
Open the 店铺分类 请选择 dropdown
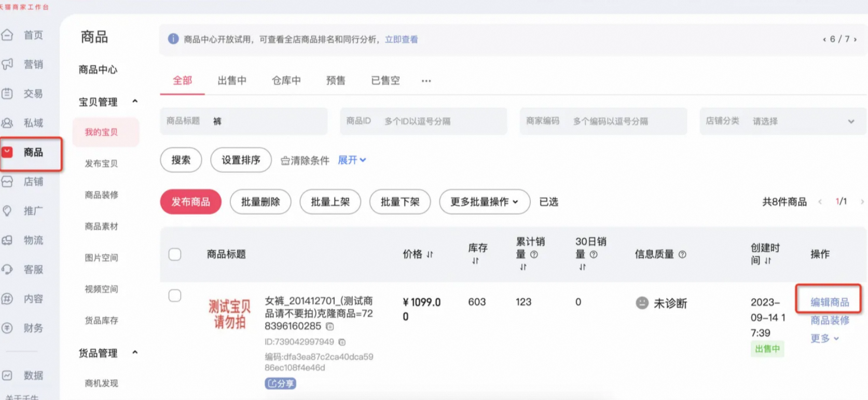783,121
